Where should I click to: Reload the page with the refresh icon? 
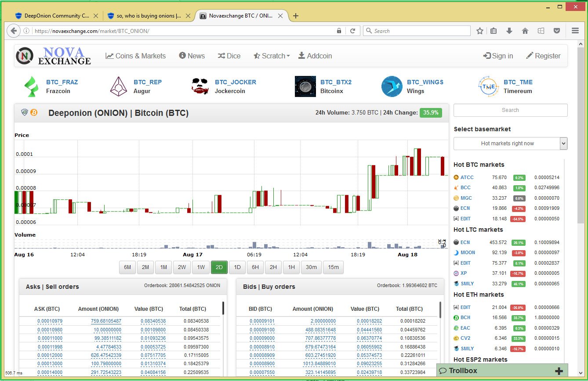tap(352, 31)
